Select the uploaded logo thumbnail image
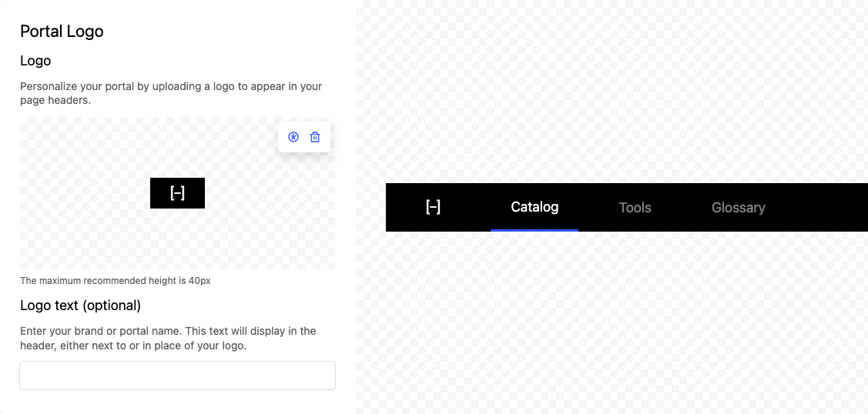868x414 pixels. pos(177,193)
